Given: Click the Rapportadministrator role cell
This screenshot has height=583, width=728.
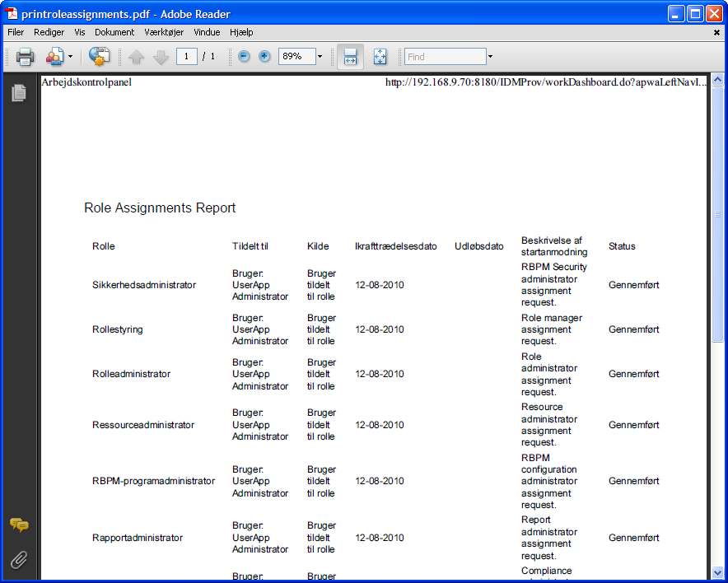Looking at the screenshot, I should (138, 538).
